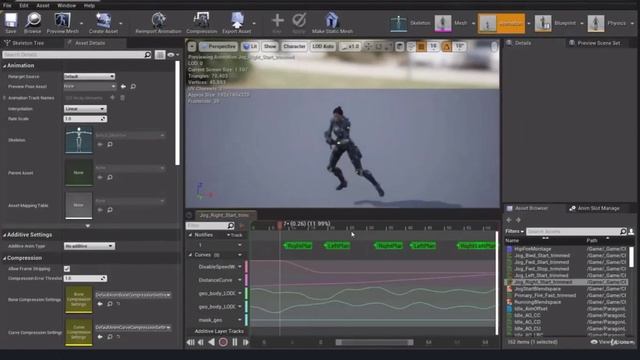
Task: Collapse the Curves track group
Action: (x=190, y=255)
